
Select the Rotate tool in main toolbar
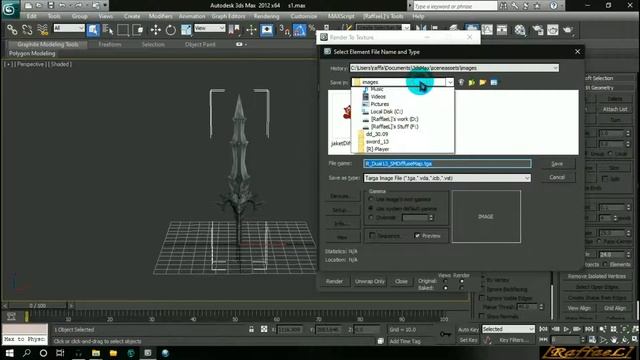pyautogui.click(x=171, y=30)
